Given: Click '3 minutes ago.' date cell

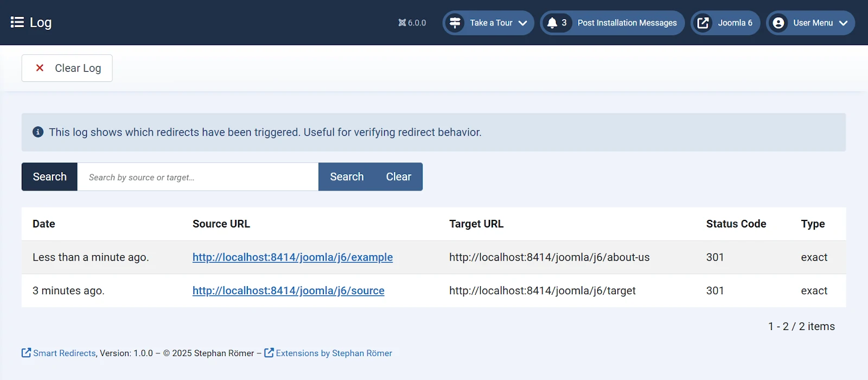Looking at the screenshot, I should [68, 290].
